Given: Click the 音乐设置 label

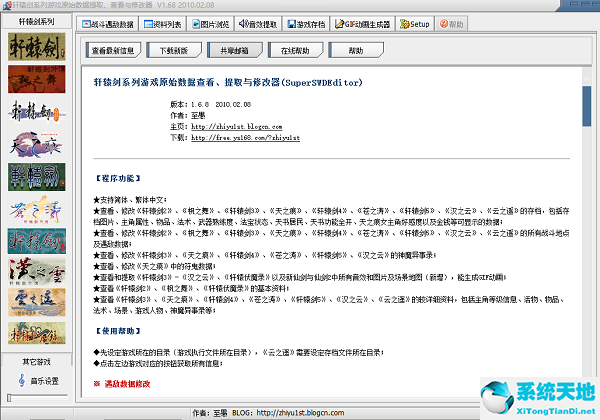Looking at the screenshot, I should click(45, 381).
